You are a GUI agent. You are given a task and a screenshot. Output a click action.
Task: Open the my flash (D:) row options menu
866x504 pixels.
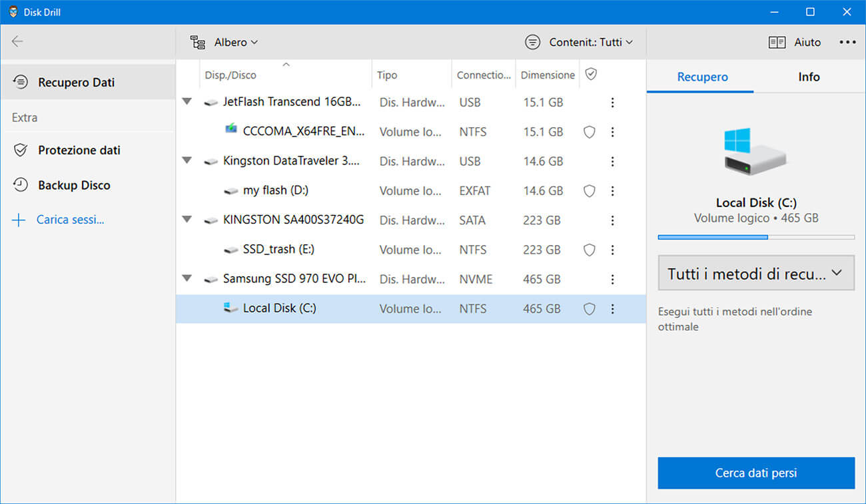[612, 190]
